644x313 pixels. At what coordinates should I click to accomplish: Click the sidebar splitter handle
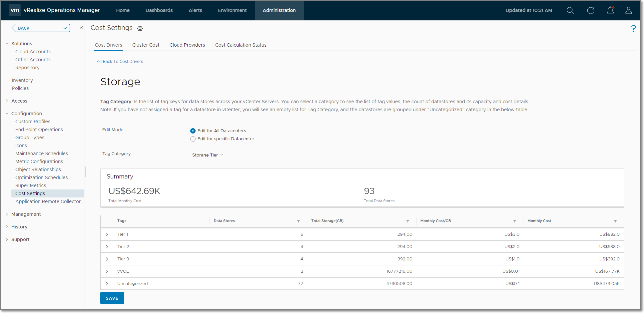85,171
